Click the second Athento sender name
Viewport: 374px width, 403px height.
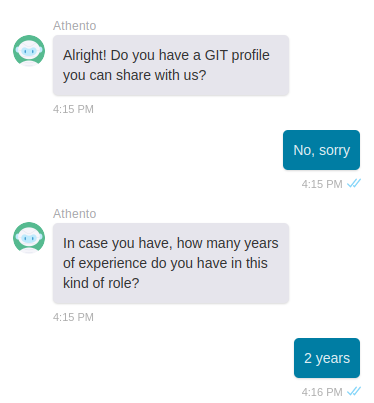coord(75,214)
